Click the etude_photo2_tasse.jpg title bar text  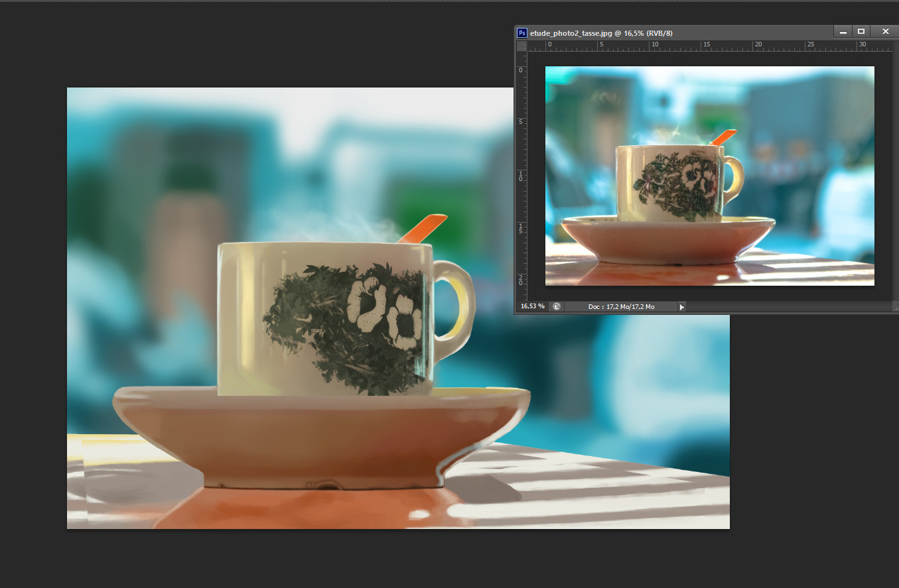(601, 33)
